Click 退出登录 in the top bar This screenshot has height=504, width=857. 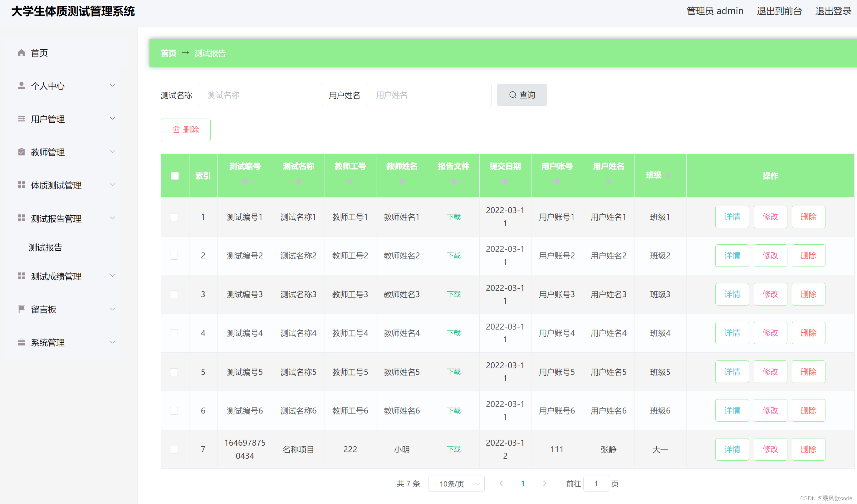coord(833,11)
